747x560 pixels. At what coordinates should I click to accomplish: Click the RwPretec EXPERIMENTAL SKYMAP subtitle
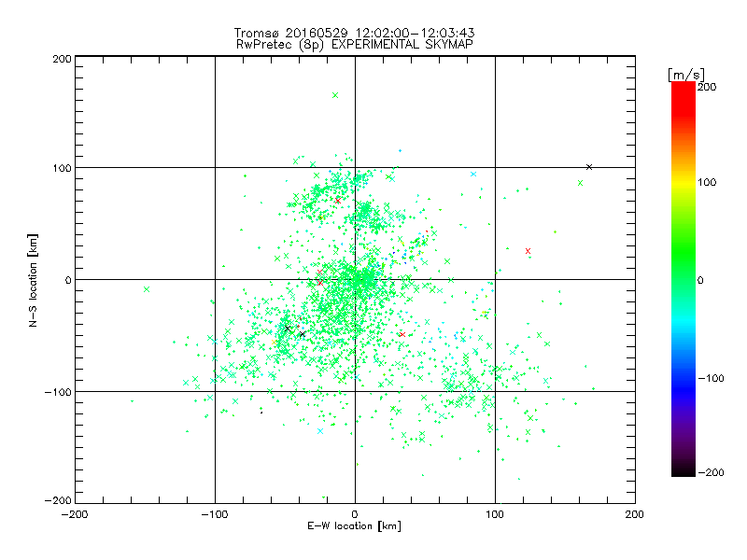pos(355,45)
